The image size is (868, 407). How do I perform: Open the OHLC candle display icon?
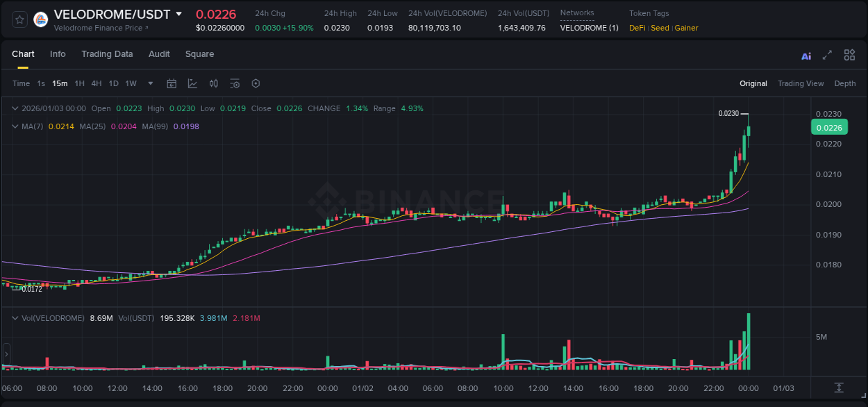tap(214, 83)
